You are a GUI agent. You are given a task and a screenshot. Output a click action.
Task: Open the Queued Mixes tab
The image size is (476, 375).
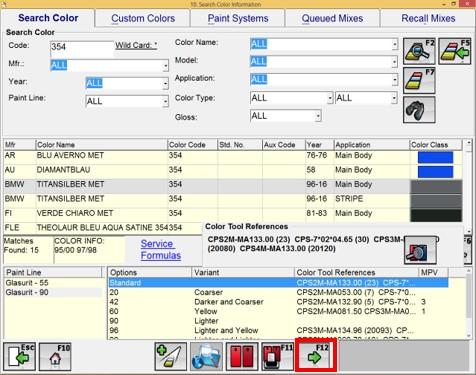coord(332,18)
